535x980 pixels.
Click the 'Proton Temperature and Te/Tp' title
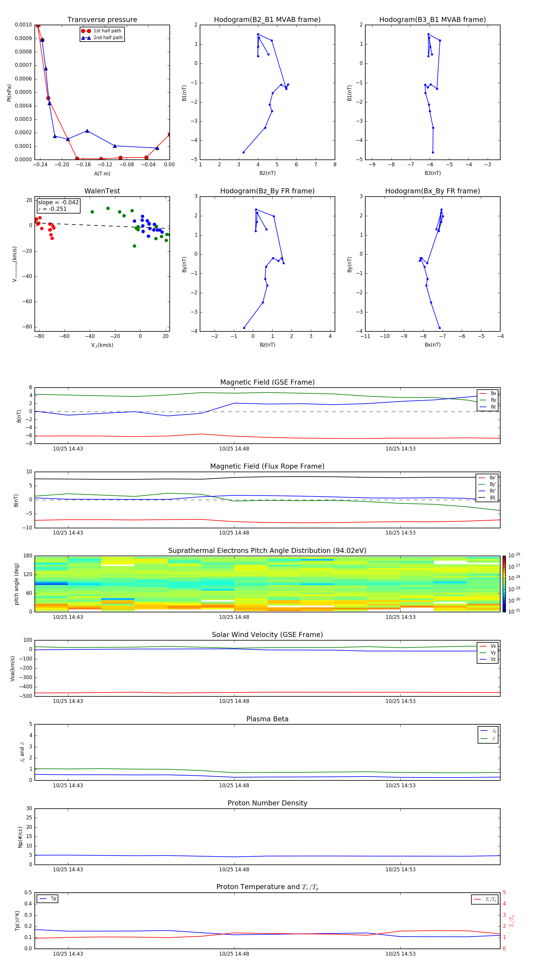pyautogui.click(x=267, y=887)
